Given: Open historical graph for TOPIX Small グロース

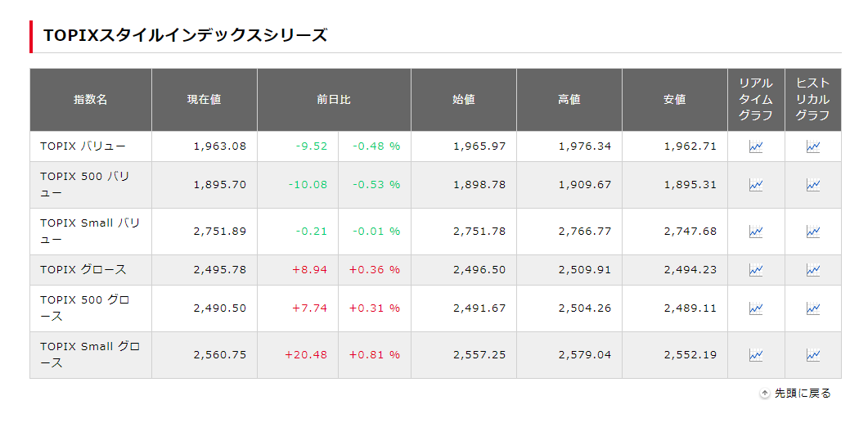Looking at the screenshot, I should coord(812,355).
